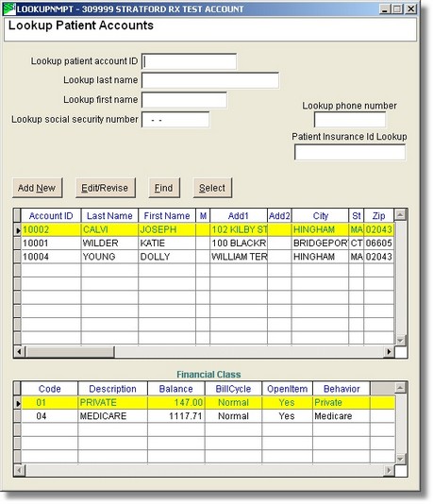Click the KATIE first name cell
Screen dimensions: 433x504
[167, 243]
